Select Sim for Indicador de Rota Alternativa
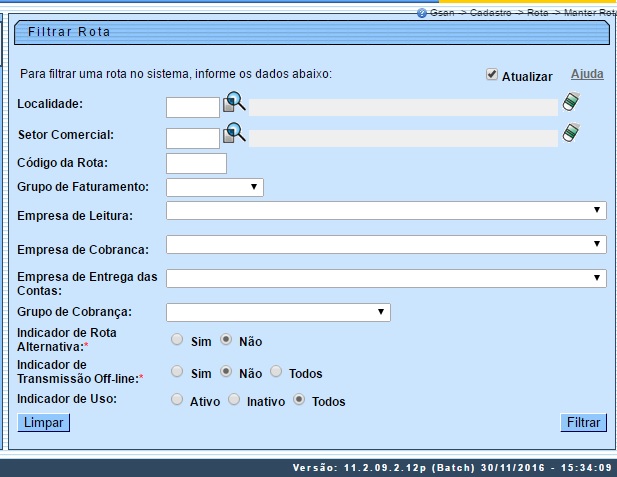This screenshot has height=477, width=617. pos(177,340)
